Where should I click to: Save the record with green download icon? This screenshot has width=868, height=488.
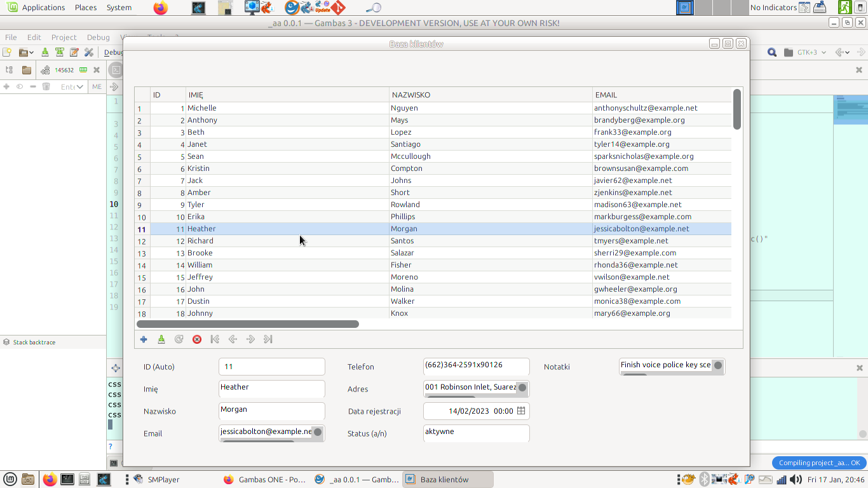(x=161, y=339)
